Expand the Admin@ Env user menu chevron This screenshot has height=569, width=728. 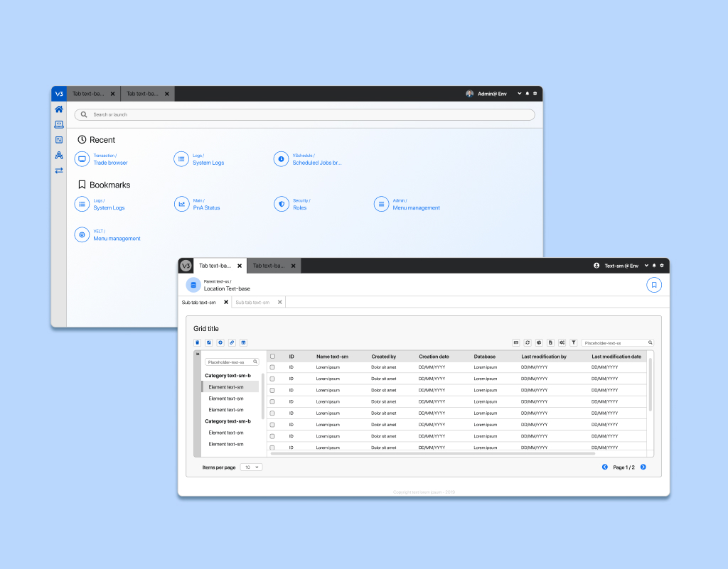519,94
